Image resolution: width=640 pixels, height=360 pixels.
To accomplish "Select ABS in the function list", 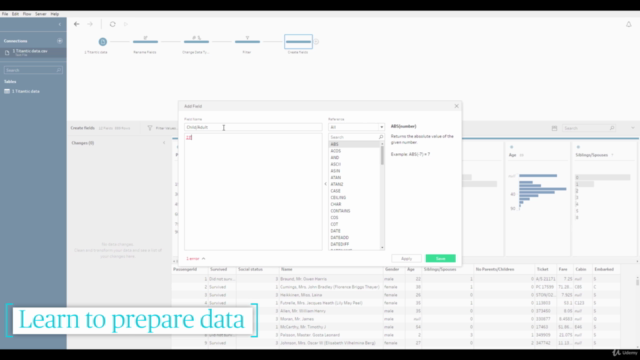I will pyautogui.click(x=354, y=144).
